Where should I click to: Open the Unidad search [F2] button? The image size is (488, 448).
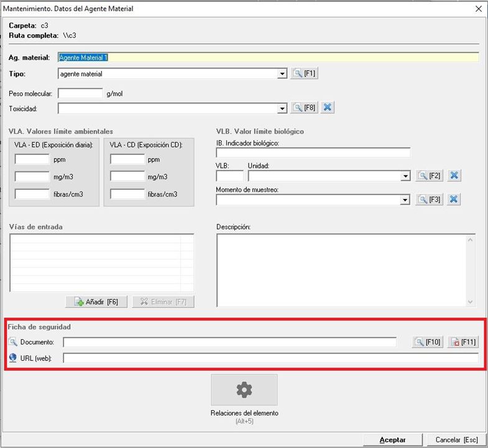(x=430, y=176)
